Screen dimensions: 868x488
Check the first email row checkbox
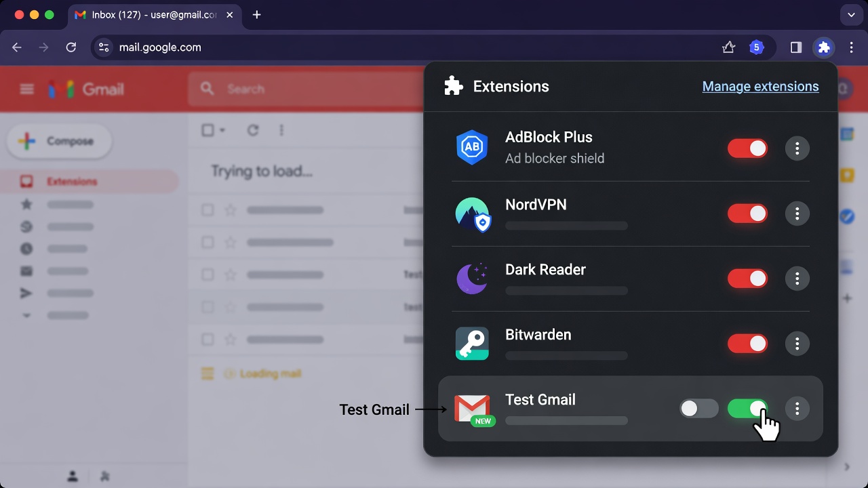[208, 210]
